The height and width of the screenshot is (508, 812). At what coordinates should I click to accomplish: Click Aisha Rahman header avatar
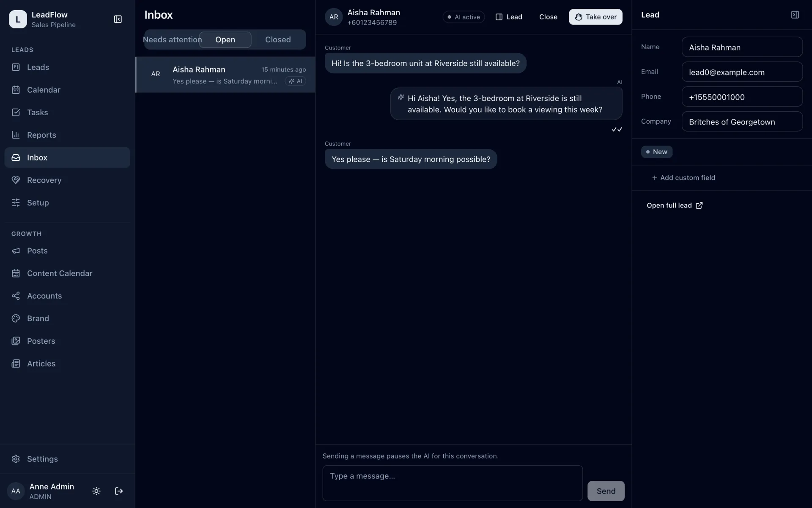(x=334, y=17)
